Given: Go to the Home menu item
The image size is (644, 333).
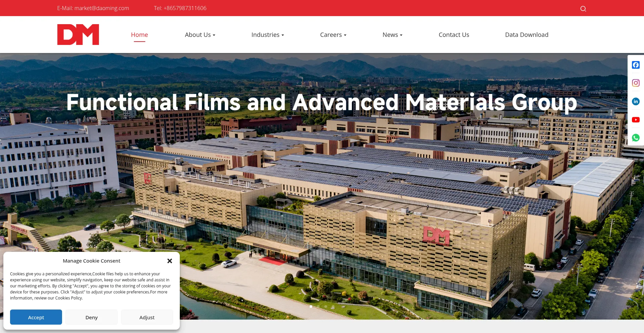Looking at the screenshot, I should pos(139,35).
